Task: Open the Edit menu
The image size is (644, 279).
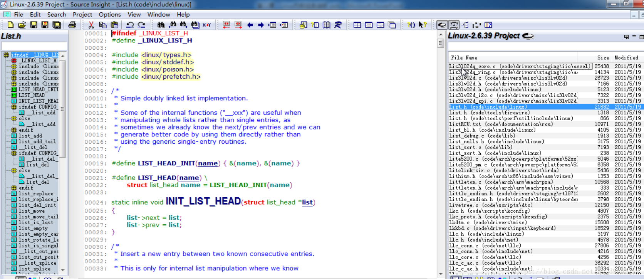Action: pyautogui.click(x=35, y=14)
